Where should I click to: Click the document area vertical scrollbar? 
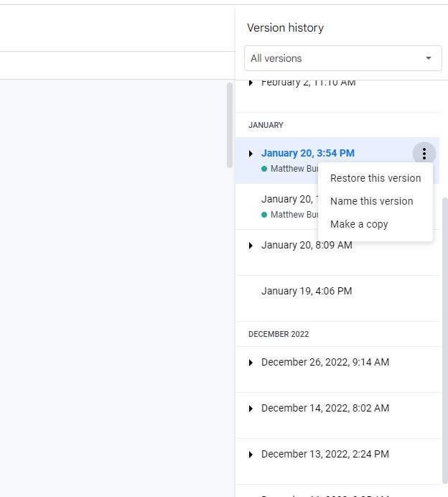pyautogui.click(x=230, y=126)
